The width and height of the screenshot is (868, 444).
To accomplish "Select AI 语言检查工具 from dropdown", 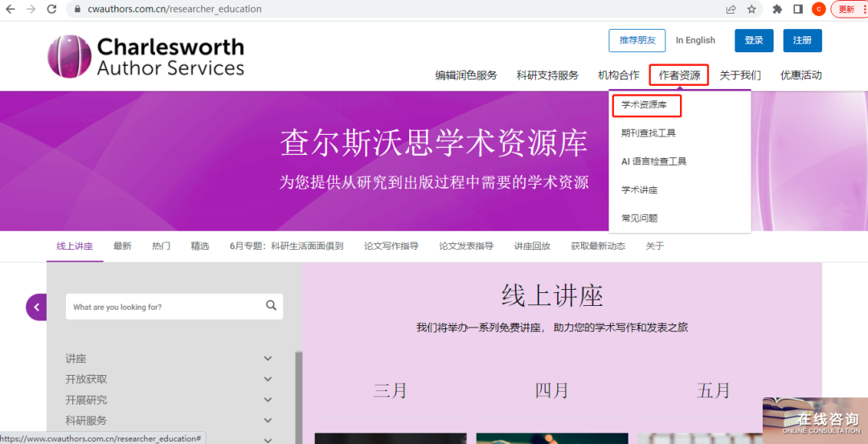I will (653, 161).
